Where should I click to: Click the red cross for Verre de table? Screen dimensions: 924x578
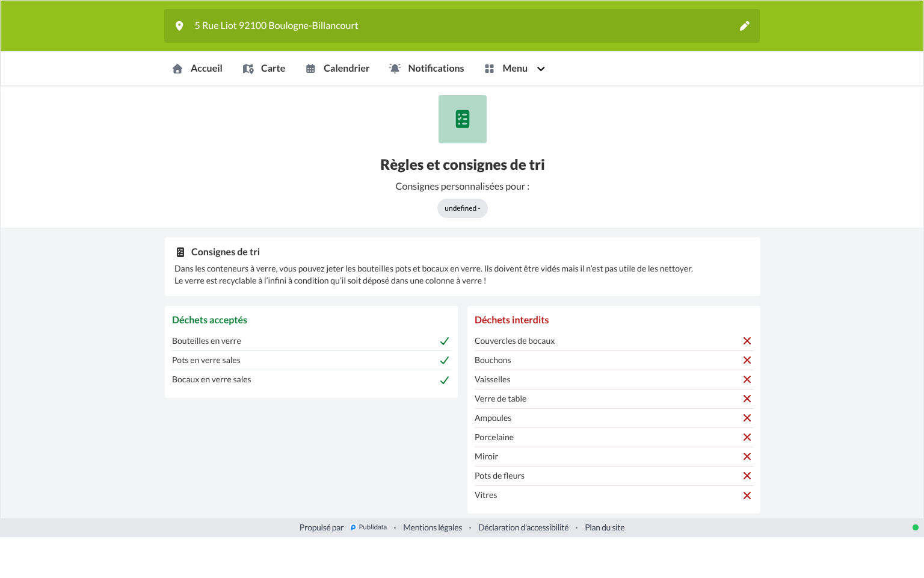[747, 399]
